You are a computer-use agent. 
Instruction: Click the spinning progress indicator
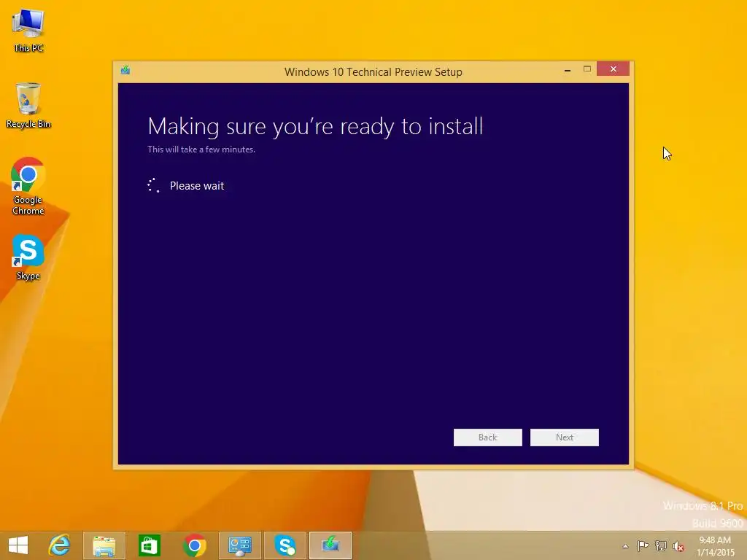(153, 186)
